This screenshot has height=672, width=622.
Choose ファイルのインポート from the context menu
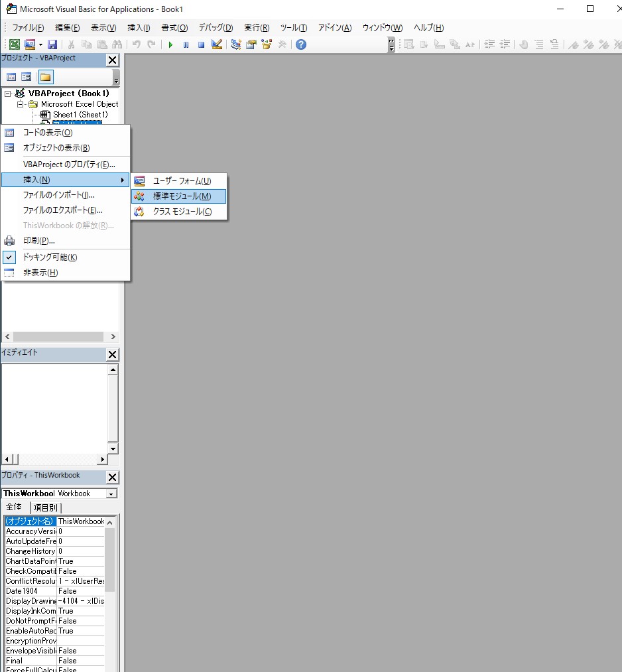pos(58,195)
